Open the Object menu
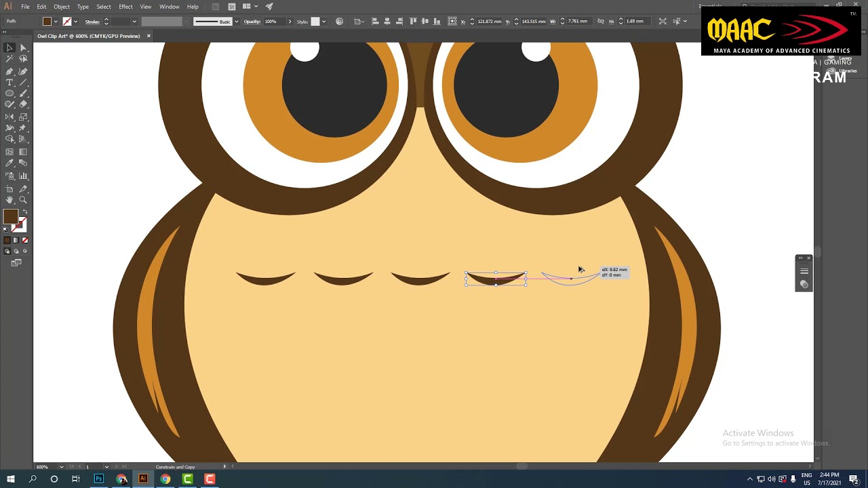Screen dimensions: 868x488 click(x=62, y=7)
